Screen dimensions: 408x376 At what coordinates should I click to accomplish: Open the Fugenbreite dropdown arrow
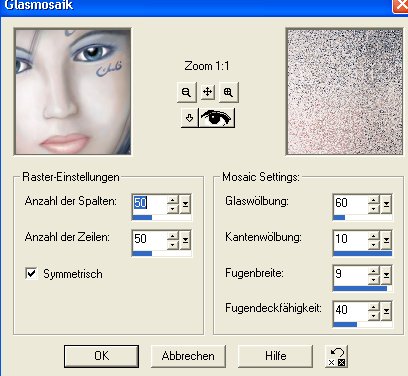[386, 275]
